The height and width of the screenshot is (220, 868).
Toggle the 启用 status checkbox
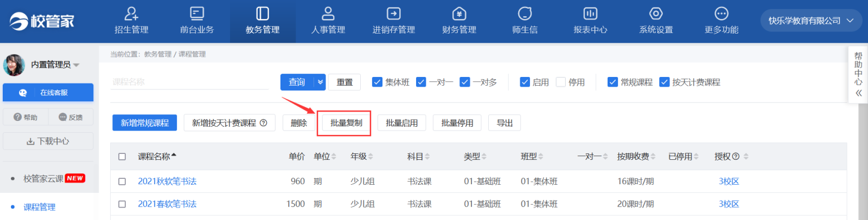(525, 82)
